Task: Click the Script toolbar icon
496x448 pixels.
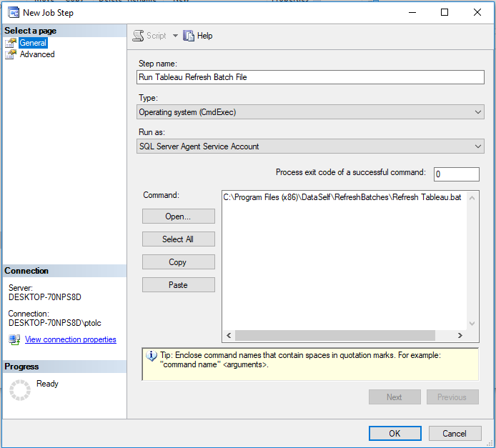Action: (x=139, y=36)
